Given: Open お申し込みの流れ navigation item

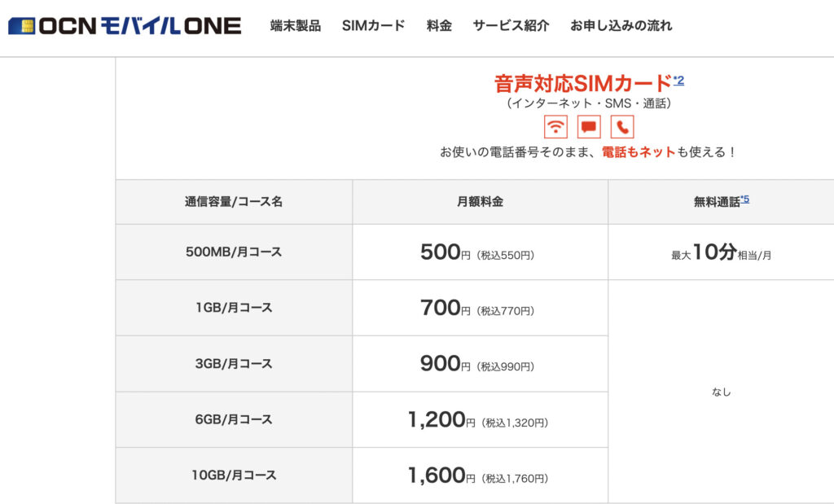Looking at the screenshot, I should [x=621, y=25].
